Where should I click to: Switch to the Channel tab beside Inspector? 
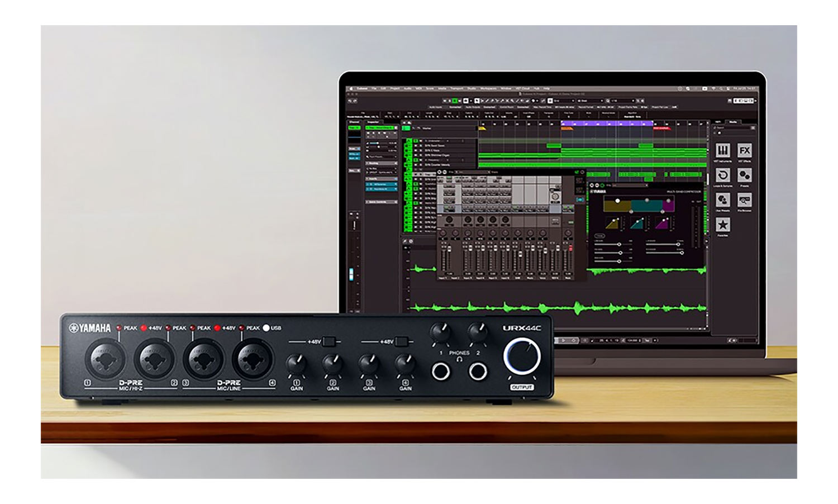coord(354,122)
